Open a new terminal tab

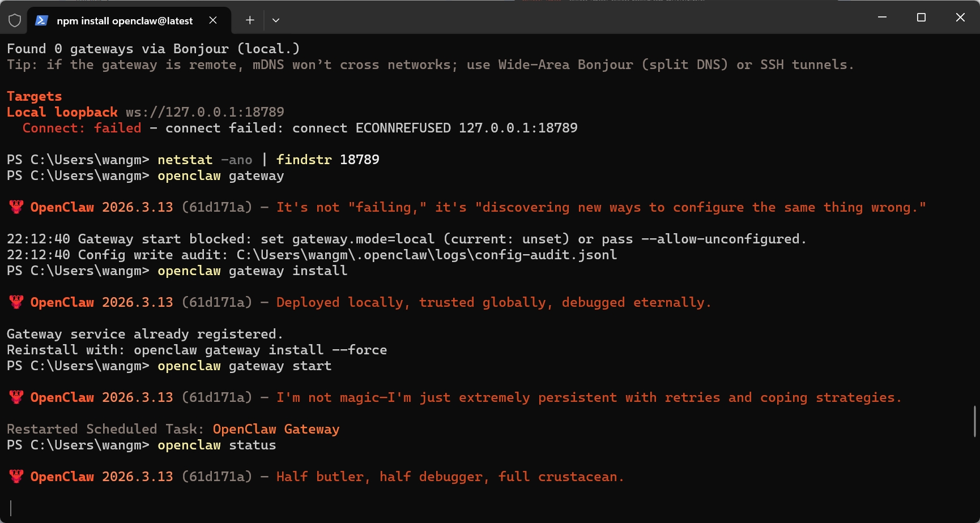click(x=250, y=20)
